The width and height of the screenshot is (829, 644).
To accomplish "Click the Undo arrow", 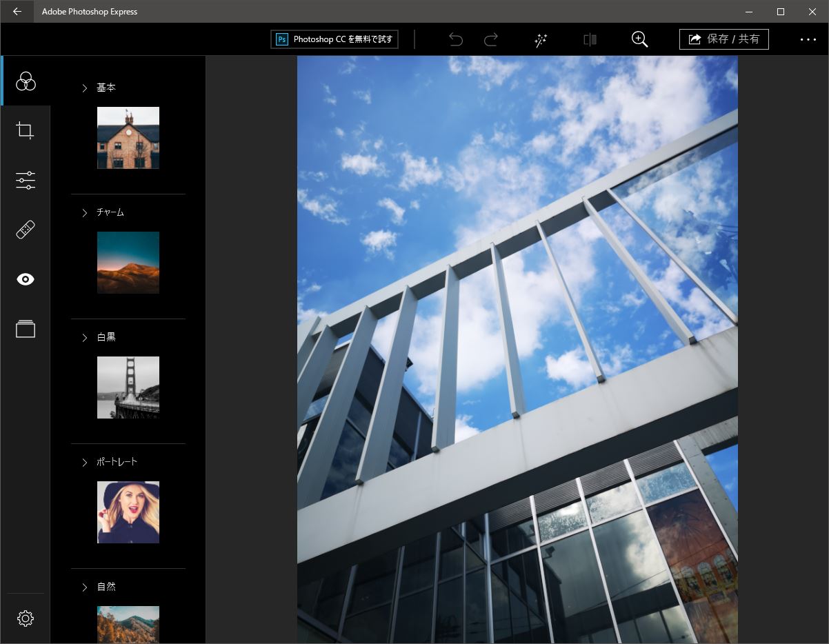I will click(456, 39).
